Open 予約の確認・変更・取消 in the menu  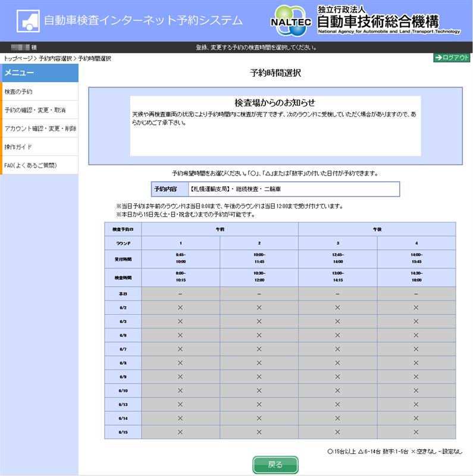[x=40, y=110]
